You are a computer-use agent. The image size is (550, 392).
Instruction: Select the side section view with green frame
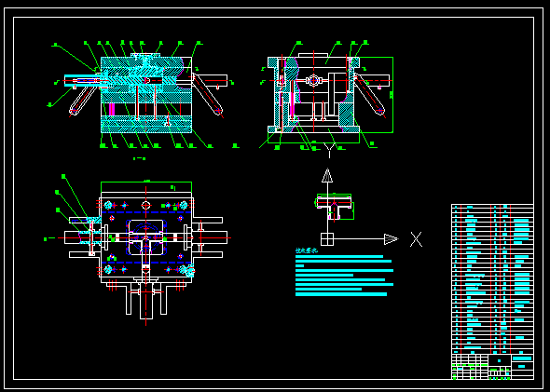click(x=327, y=95)
